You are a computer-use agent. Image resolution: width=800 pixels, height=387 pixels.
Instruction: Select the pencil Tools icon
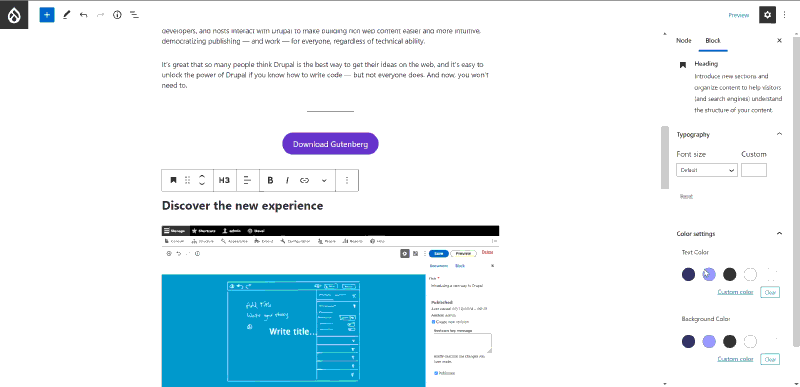[x=66, y=15]
